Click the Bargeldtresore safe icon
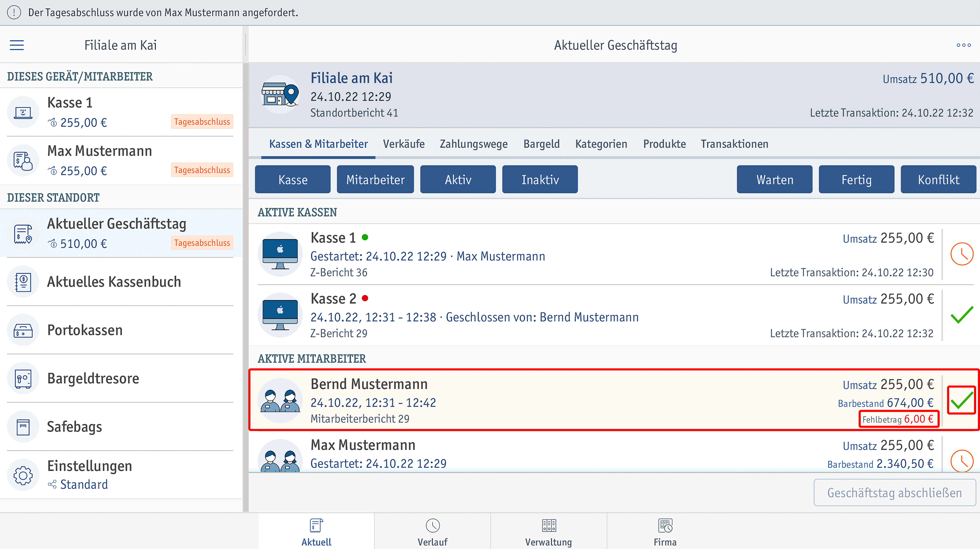980x549 pixels. (23, 378)
